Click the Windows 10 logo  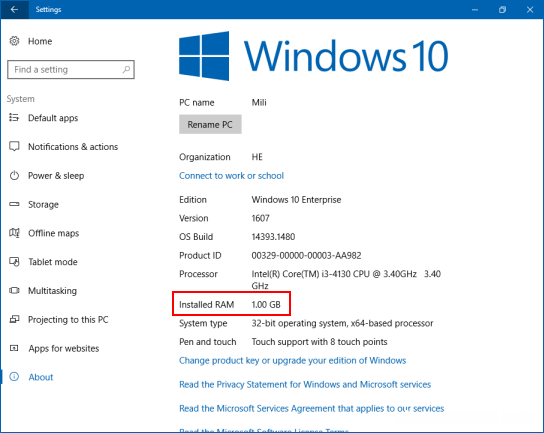pos(204,56)
